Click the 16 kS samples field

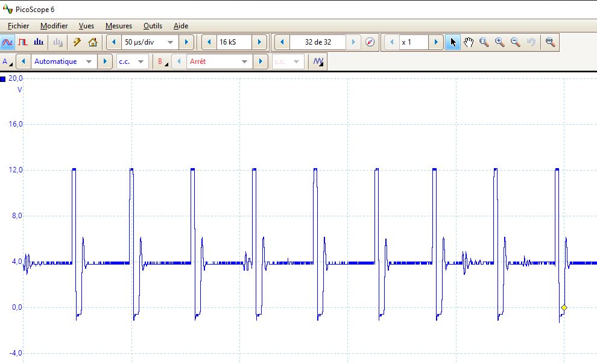tap(234, 42)
